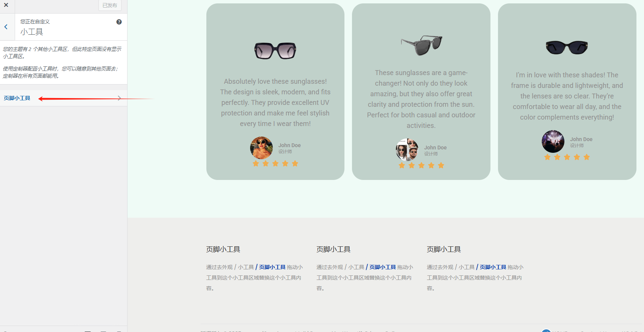Click the 'These sunglasses are a game-changer' testimonial
The image size is (644, 332).
(421, 99)
